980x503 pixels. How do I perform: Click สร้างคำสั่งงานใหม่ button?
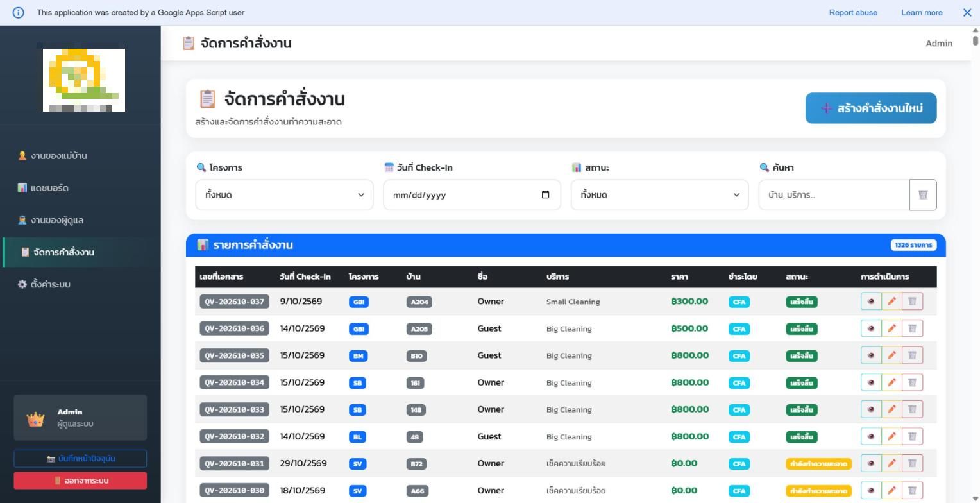[871, 108]
